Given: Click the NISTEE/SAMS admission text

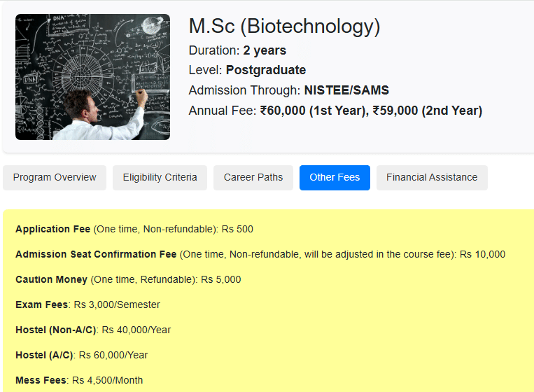Looking at the screenshot, I should [x=346, y=90].
